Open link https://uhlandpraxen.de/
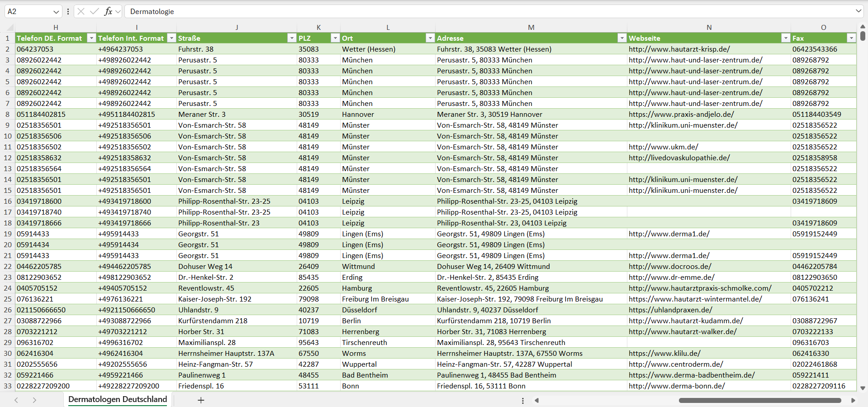 [x=670, y=310]
